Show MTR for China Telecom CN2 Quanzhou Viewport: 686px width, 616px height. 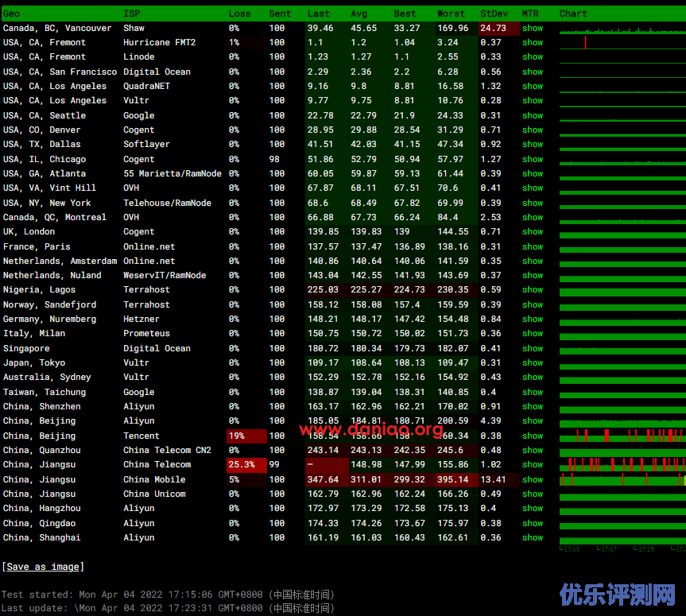533,450
